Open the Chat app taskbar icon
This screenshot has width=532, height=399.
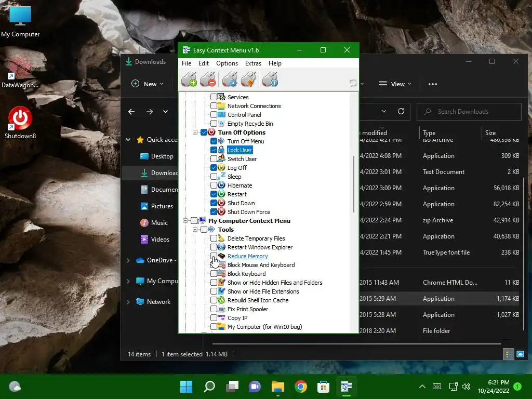point(255,387)
